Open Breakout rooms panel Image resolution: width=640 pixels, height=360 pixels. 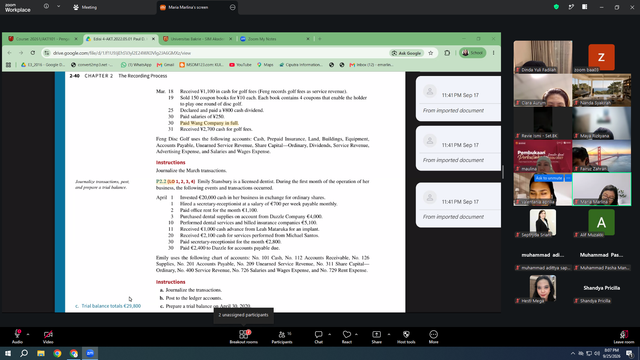click(x=244, y=336)
